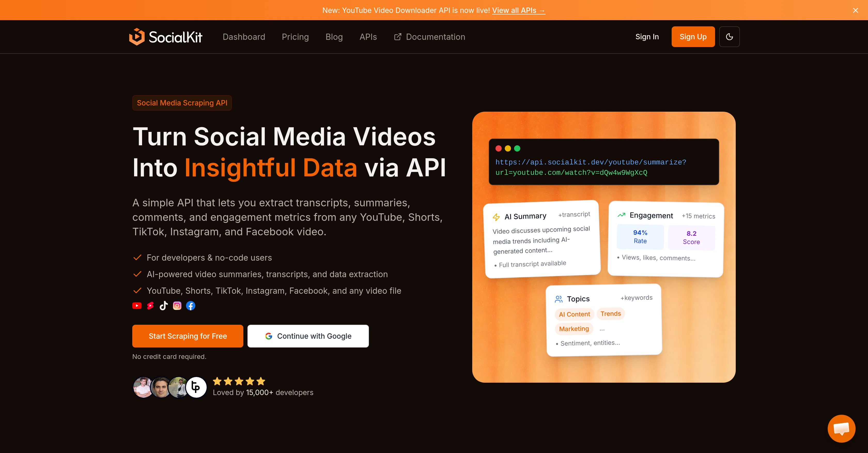This screenshot has width=868, height=453.
Task: Toggle dark mode moon button
Action: [x=729, y=37]
